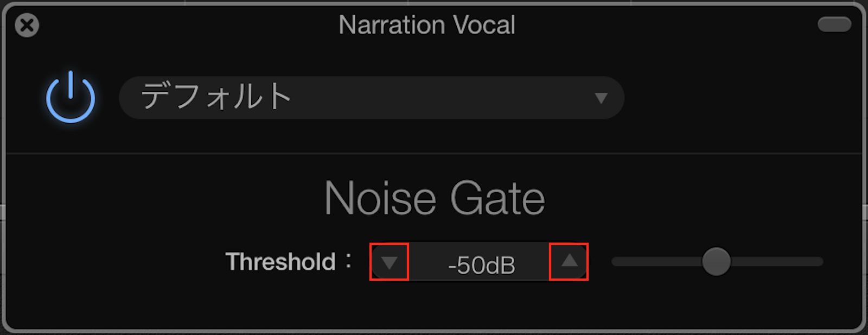
Task: Toggle the blue power button
Action: click(71, 98)
